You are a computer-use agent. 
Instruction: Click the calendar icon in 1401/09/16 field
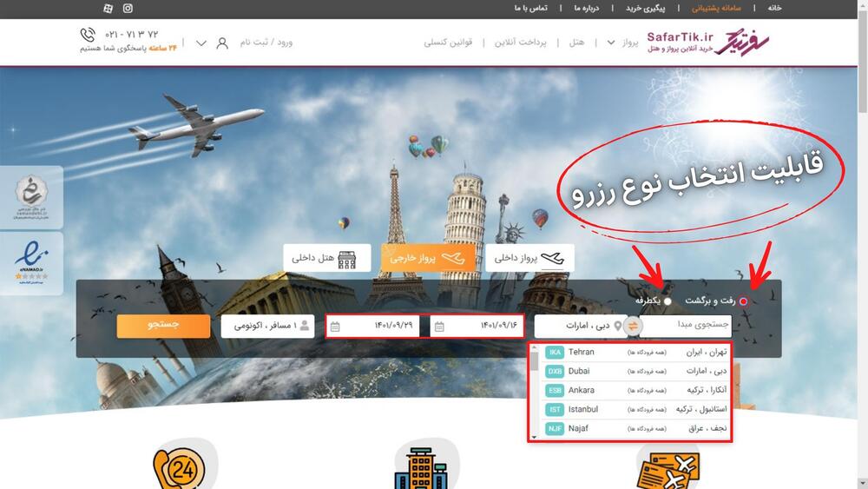click(x=439, y=327)
